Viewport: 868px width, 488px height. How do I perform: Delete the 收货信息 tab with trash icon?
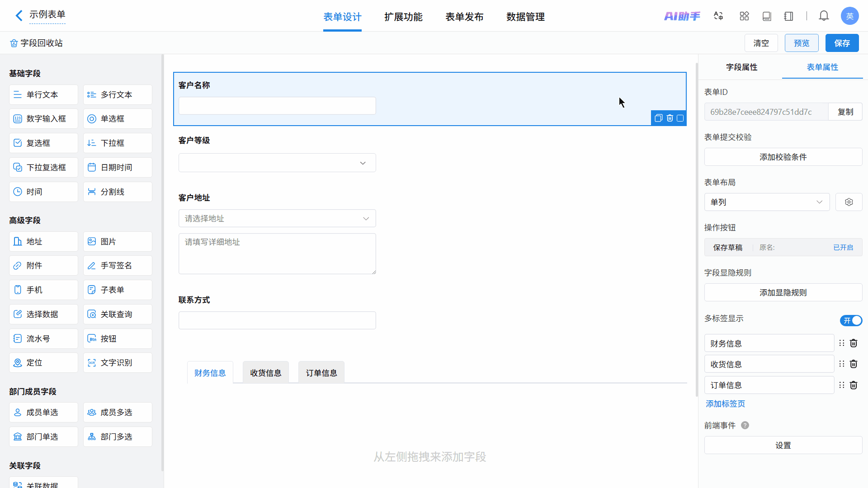click(x=854, y=364)
